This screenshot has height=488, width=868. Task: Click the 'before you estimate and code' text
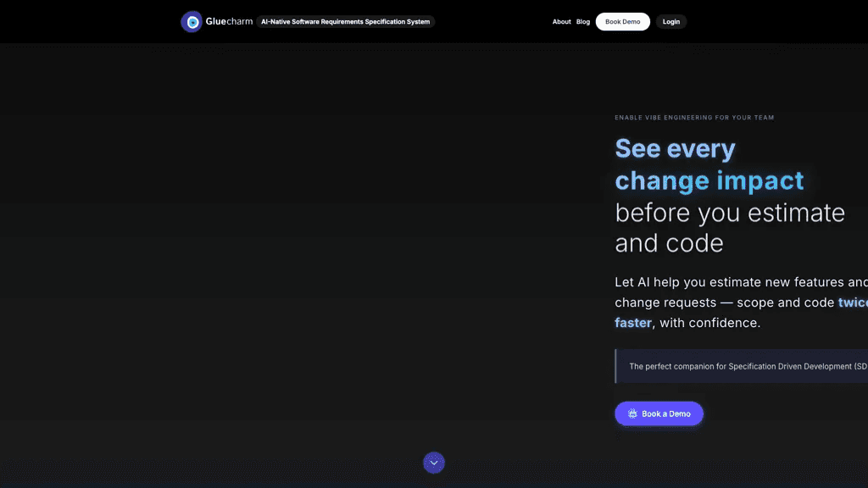(730, 228)
